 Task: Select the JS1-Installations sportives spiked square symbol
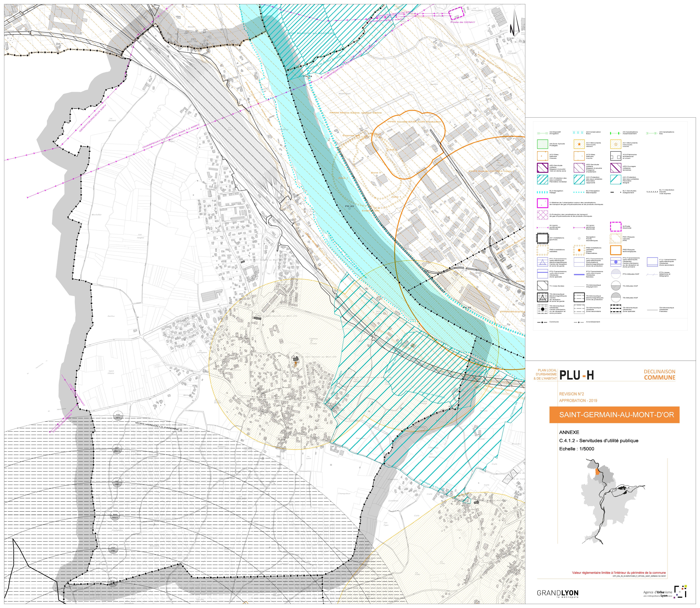[542, 238]
